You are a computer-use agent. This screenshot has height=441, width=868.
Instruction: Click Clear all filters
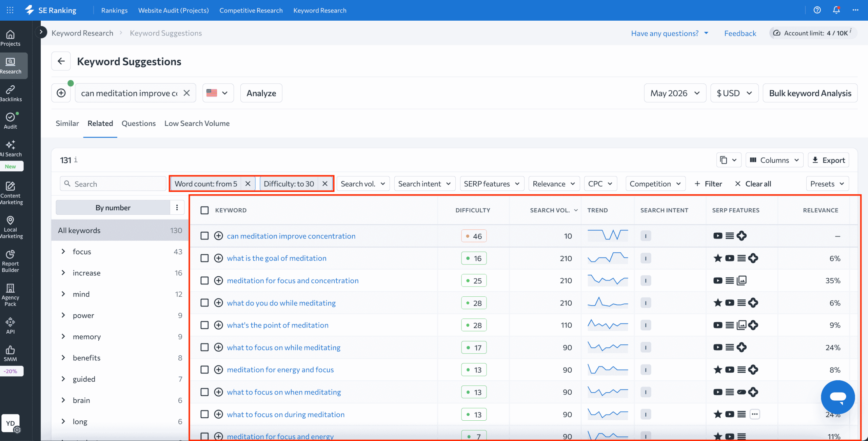pyautogui.click(x=753, y=184)
